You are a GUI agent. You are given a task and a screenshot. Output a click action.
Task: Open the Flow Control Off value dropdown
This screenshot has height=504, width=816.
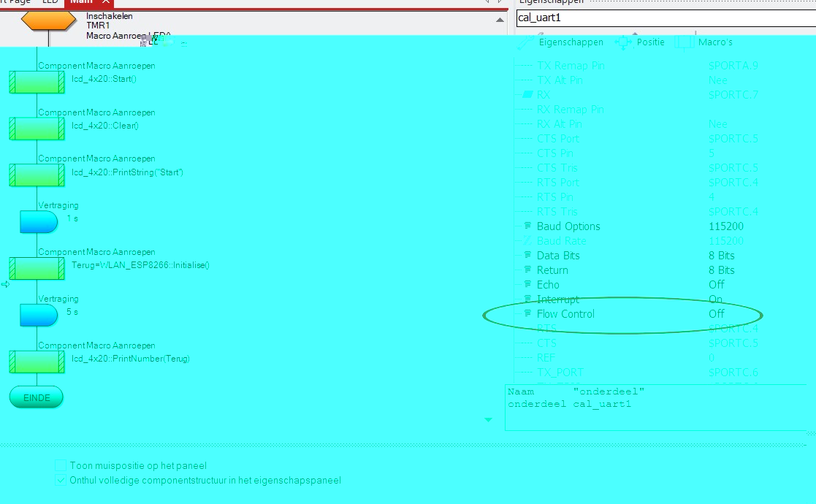716,313
